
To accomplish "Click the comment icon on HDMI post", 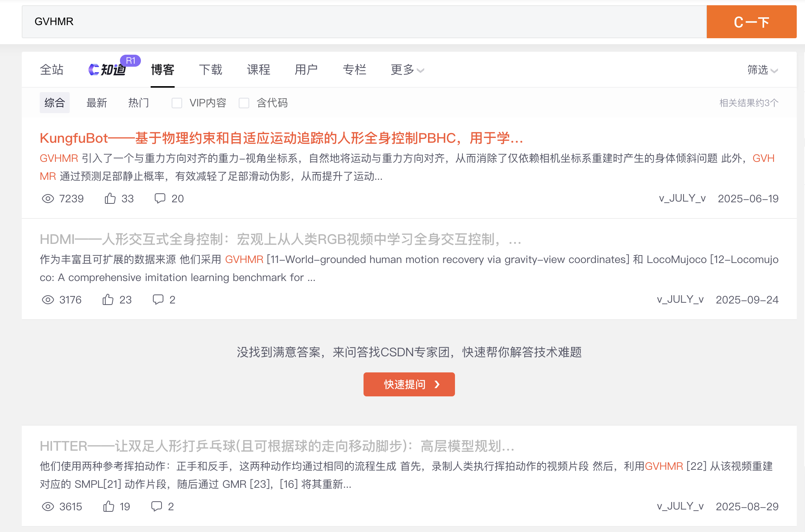I will tap(158, 299).
